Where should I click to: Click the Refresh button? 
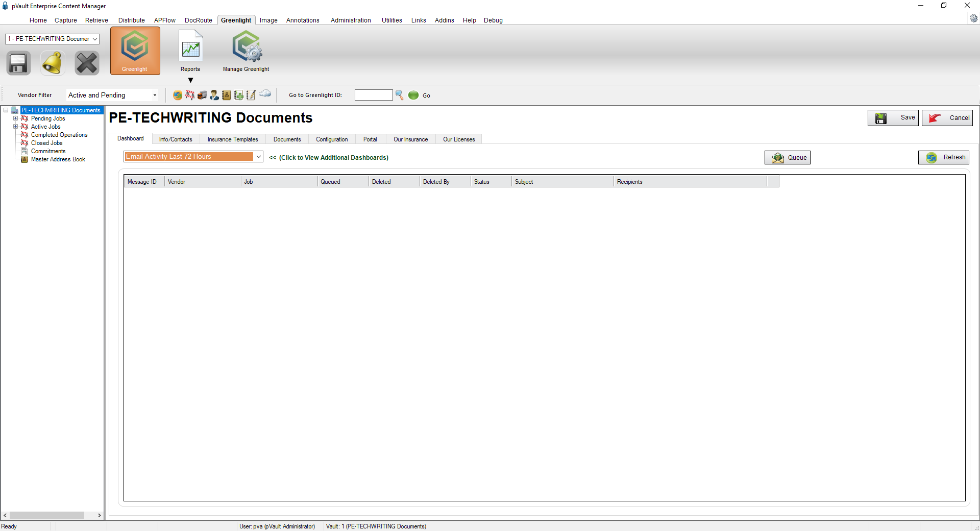click(944, 157)
